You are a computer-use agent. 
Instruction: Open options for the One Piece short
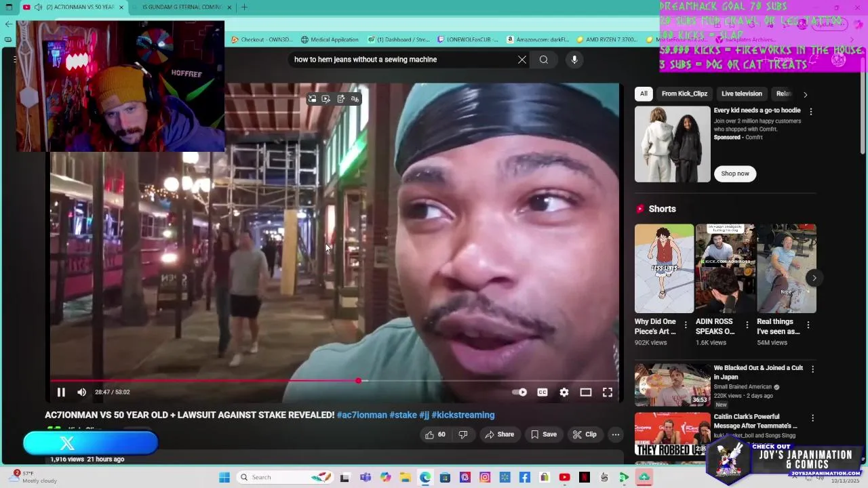[x=686, y=325]
